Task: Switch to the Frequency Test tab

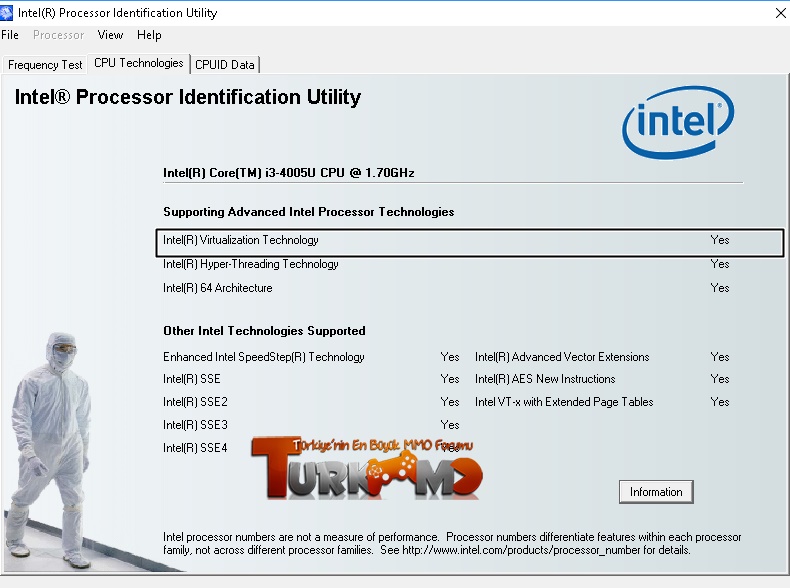Action: point(45,65)
